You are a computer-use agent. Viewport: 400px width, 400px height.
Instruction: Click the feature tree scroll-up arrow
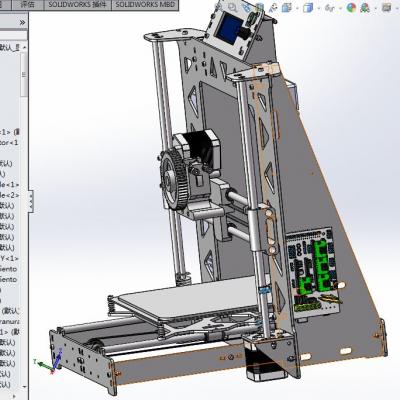tap(24, 47)
